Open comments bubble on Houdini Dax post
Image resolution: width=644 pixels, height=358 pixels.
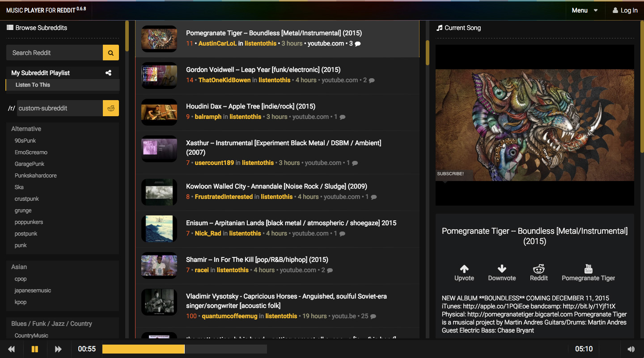(343, 117)
